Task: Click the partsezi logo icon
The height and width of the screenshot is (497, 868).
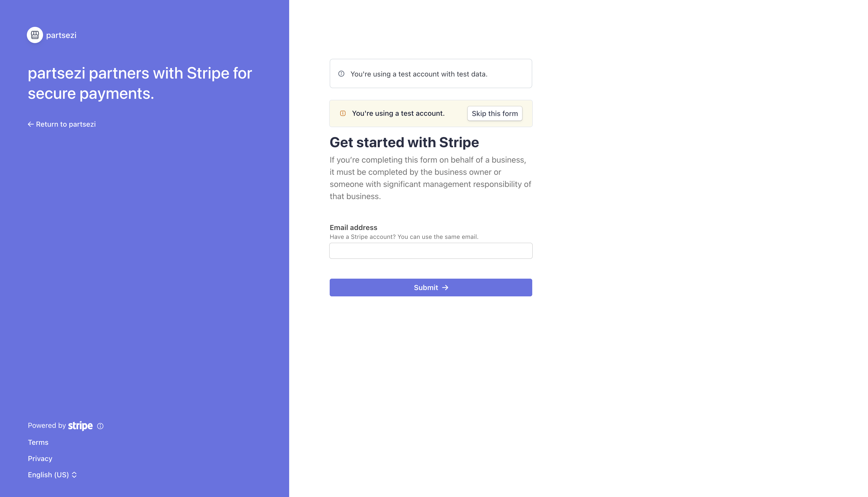Action: tap(35, 35)
